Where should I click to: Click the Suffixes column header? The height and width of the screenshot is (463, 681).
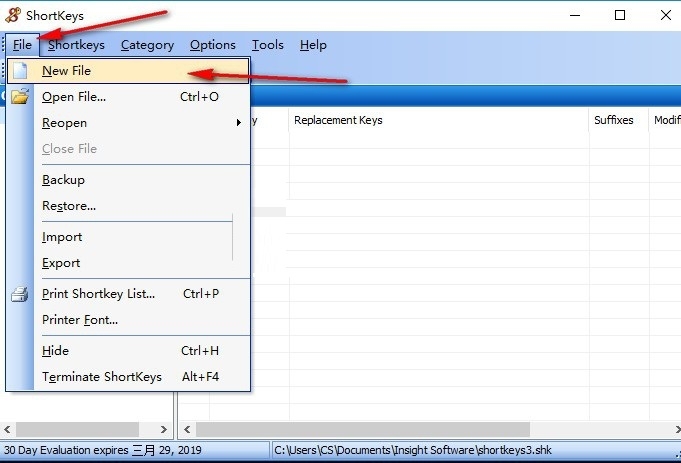coord(619,120)
